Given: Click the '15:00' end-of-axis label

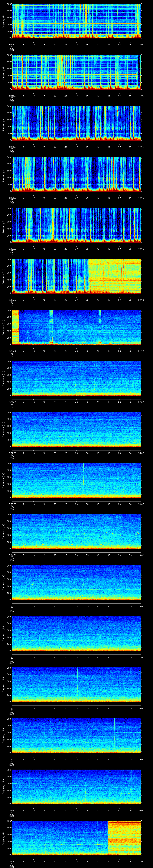Looking at the screenshot, I should pyautogui.click(x=141, y=44).
